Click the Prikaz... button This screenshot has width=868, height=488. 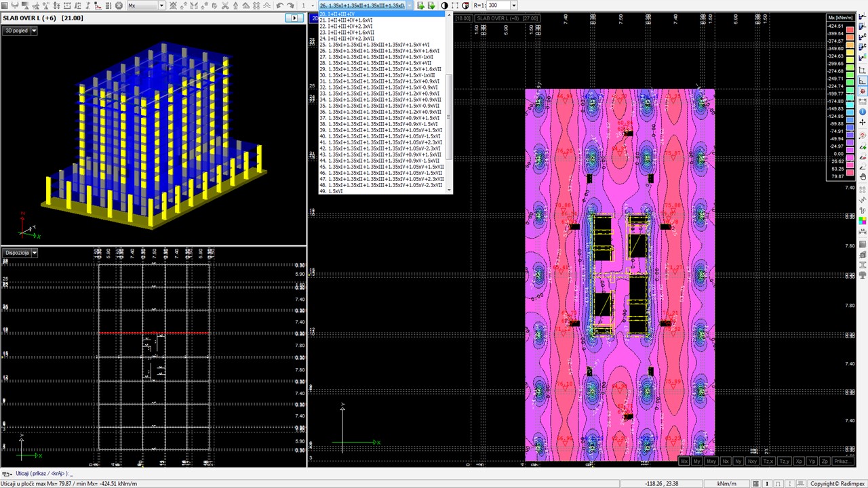(x=843, y=462)
